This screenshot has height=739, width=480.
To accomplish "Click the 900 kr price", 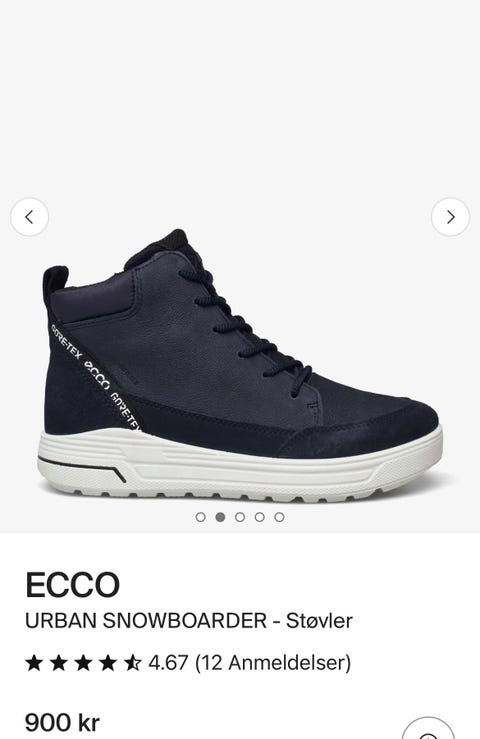I will point(62,722).
